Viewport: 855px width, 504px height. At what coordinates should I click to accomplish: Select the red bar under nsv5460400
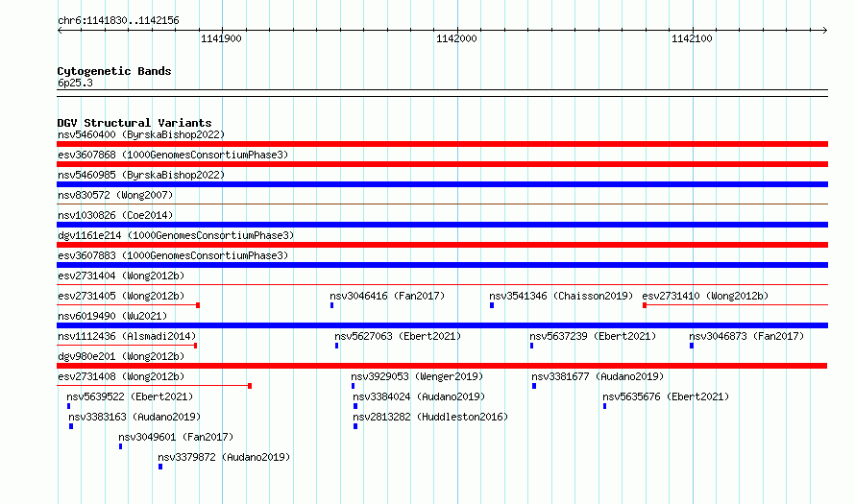pos(442,144)
